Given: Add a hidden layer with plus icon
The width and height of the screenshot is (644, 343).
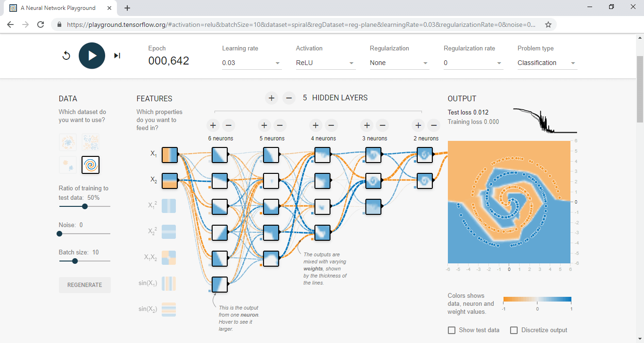Looking at the screenshot, I should point(272,98).
